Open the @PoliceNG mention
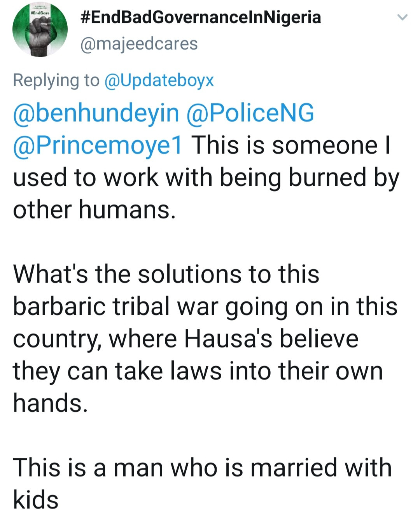 click(x=250, y=113)
